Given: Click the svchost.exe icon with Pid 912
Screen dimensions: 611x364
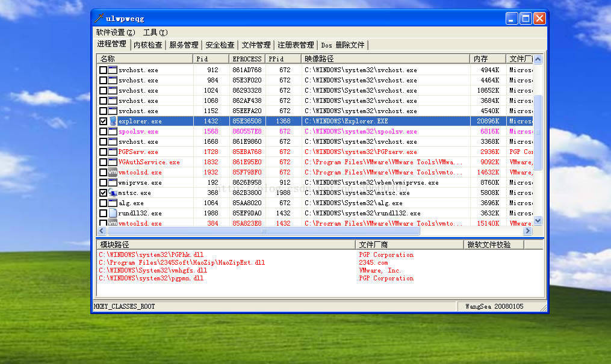Looking at the screenshot, I should 113,70.
